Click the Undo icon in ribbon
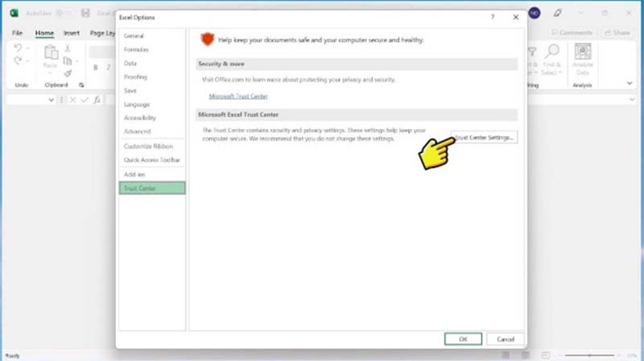 (18, 48)
